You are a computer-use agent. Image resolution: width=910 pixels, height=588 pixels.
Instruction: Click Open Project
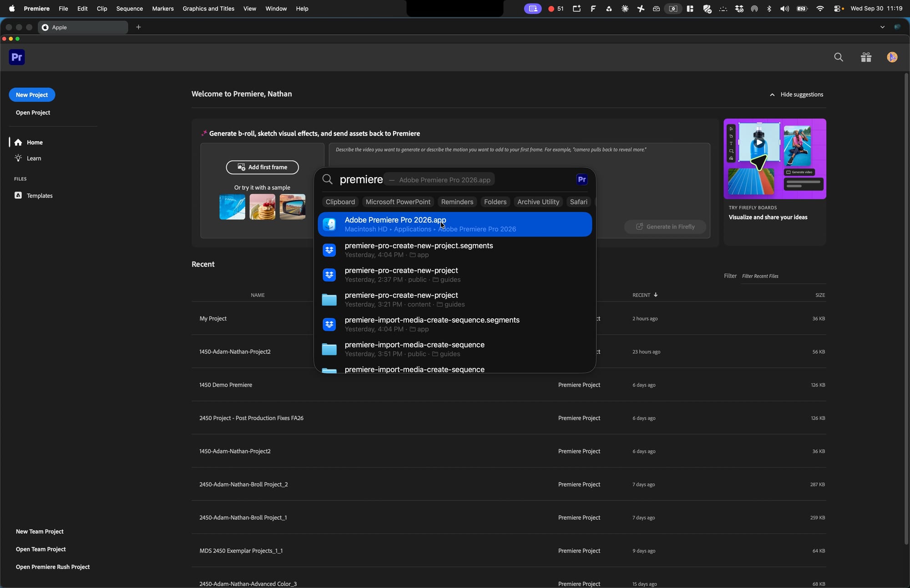coord(33,112)
